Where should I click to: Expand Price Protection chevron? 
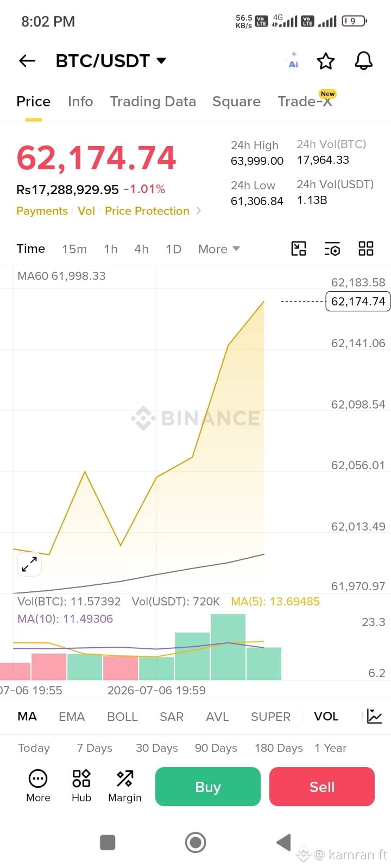[199, 210]
